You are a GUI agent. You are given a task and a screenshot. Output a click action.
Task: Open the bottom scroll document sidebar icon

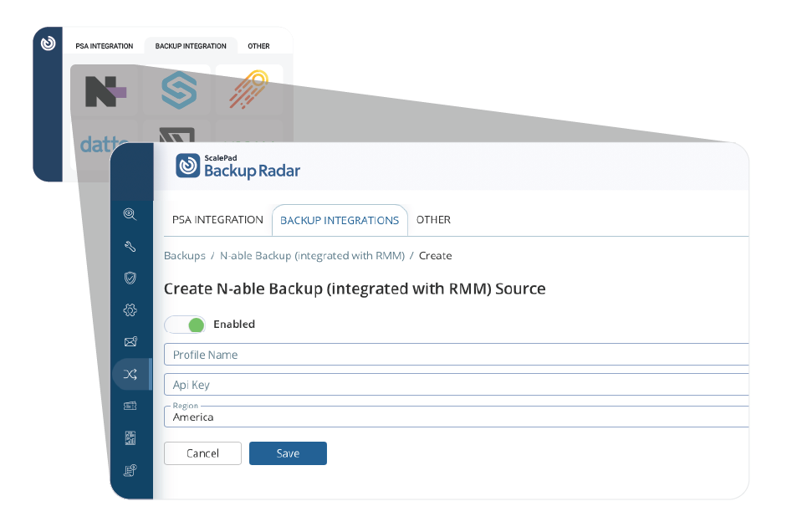pyautogui.click(x=130, y=470)
